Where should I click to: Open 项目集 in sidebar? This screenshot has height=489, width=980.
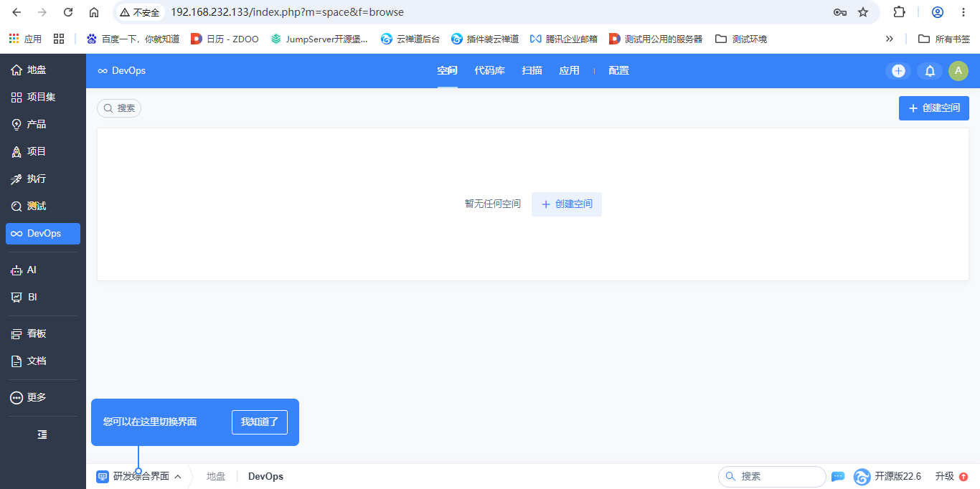point(43,97)
